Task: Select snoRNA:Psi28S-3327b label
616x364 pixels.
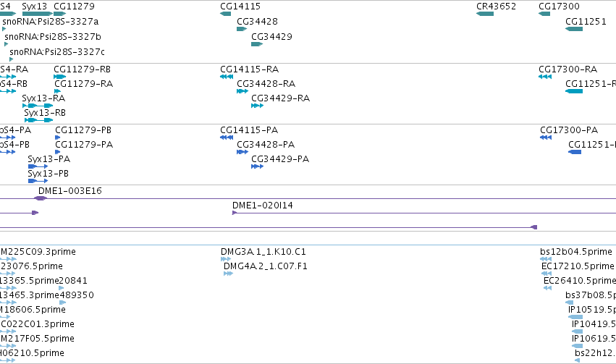Action: (x=53, y=37)
